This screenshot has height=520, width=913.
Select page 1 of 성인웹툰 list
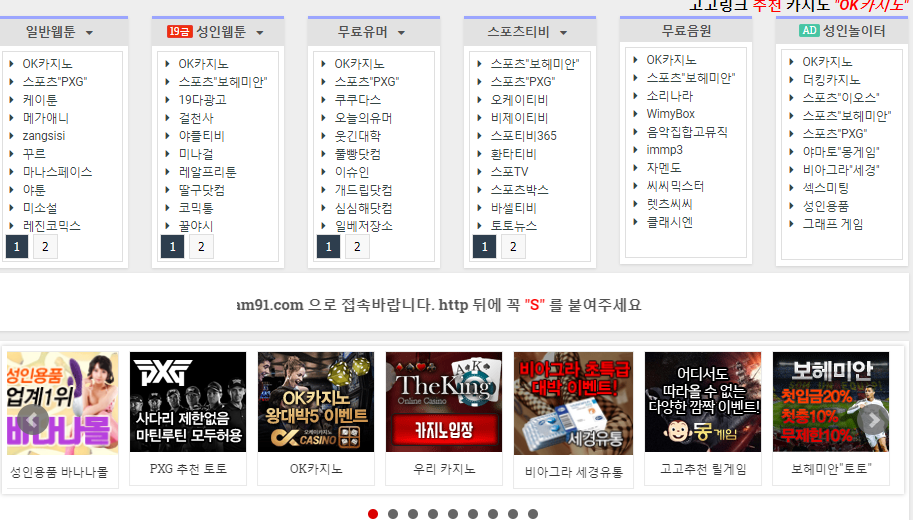(x=172, y=246)
